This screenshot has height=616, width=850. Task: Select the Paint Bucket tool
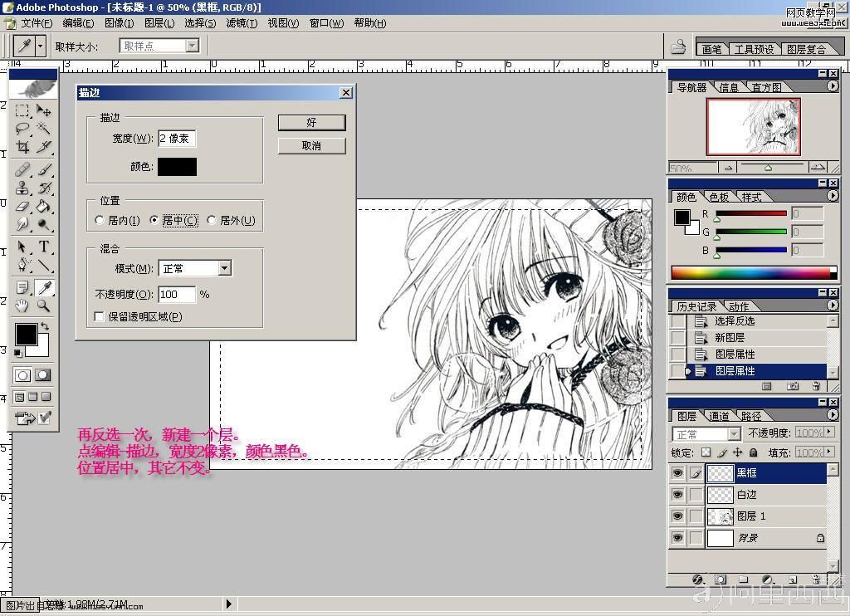click(43, 206)
